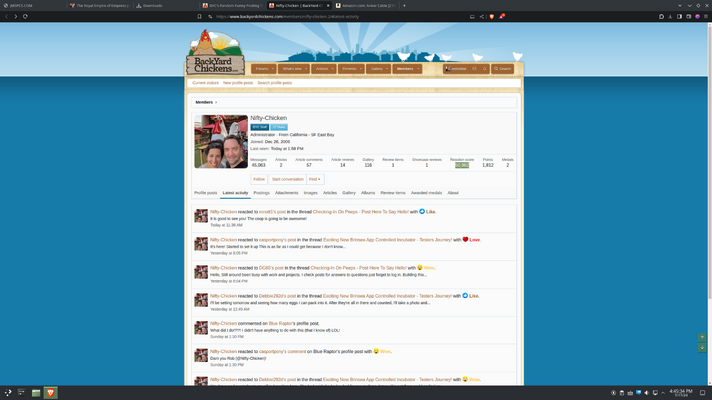This screenshot has height=400, width=712.
Task: Click the Messages count 45,063
Action: tap(258, 165)
